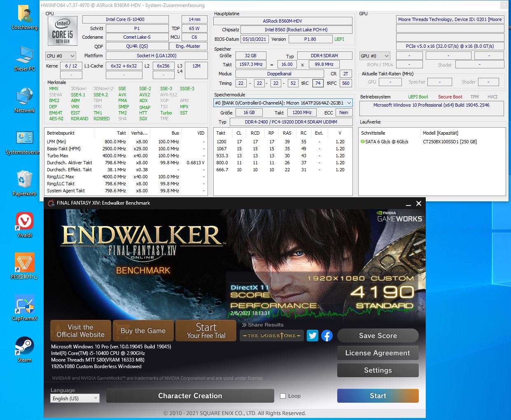Click the Buy the Game button
The height and width of the screenshot is (420, 511).
click(143, 331)
